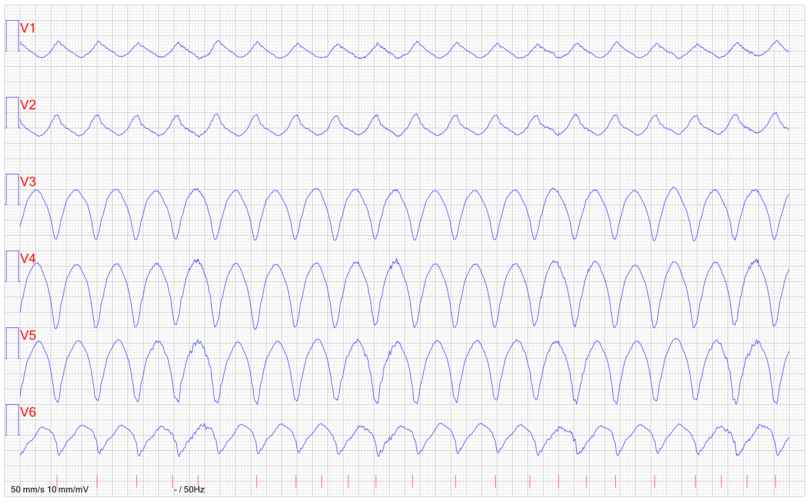
Task: Click the calibration pulse beside V6
Action: coord(12,420)
